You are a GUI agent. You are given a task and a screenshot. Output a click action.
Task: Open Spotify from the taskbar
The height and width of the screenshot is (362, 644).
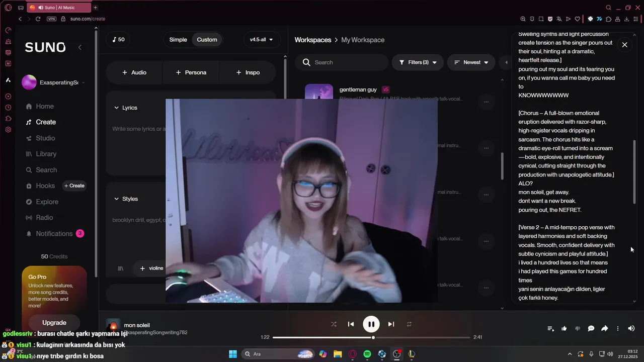click(x=367, y=354)
